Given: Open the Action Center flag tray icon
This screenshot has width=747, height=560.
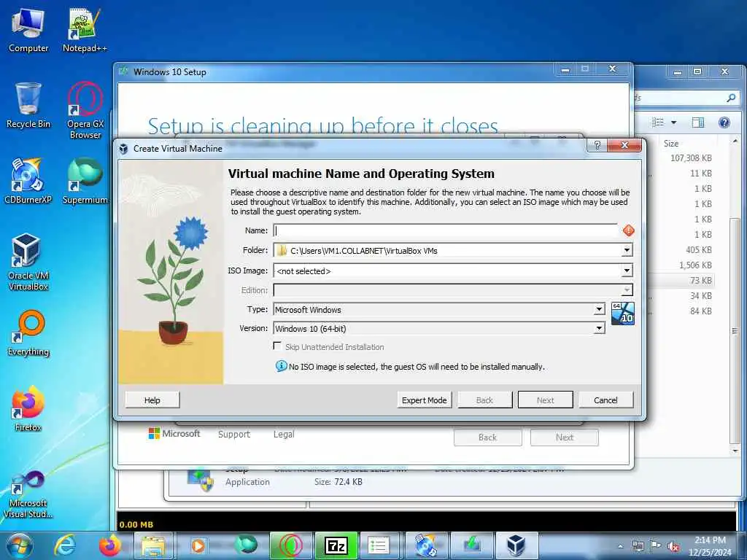Looking at the screenshot, I should pyautogui.click(x=656, y=546).
